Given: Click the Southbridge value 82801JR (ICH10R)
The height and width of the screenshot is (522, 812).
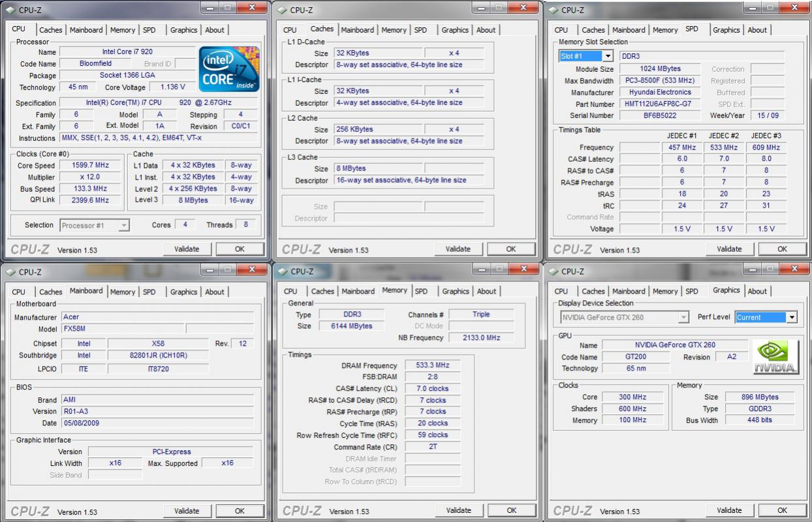Looking at the screenshot, I should click(159, 356).
